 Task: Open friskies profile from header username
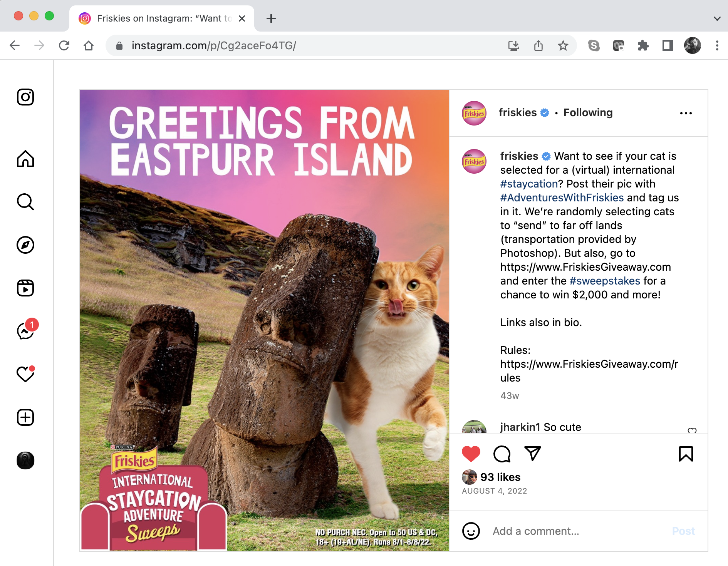tap(517, 112)
